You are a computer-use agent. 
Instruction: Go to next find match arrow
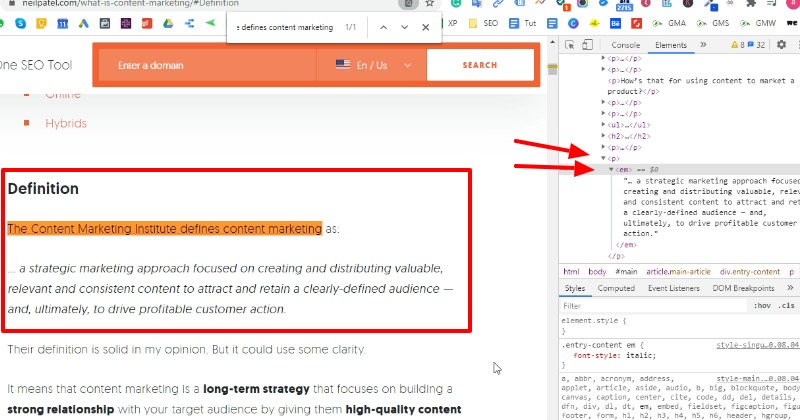point(405,27)
